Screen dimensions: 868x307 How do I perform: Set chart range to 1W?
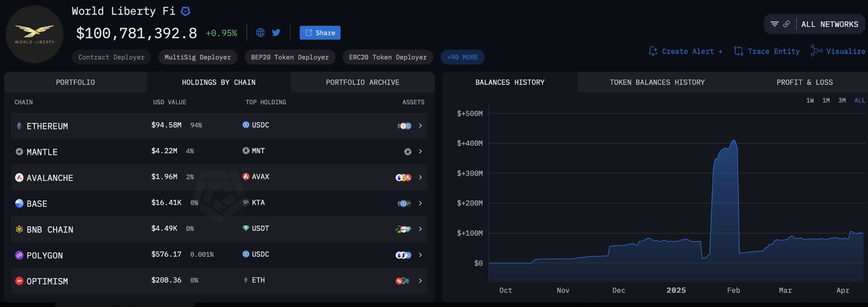(x=810, y=100)
